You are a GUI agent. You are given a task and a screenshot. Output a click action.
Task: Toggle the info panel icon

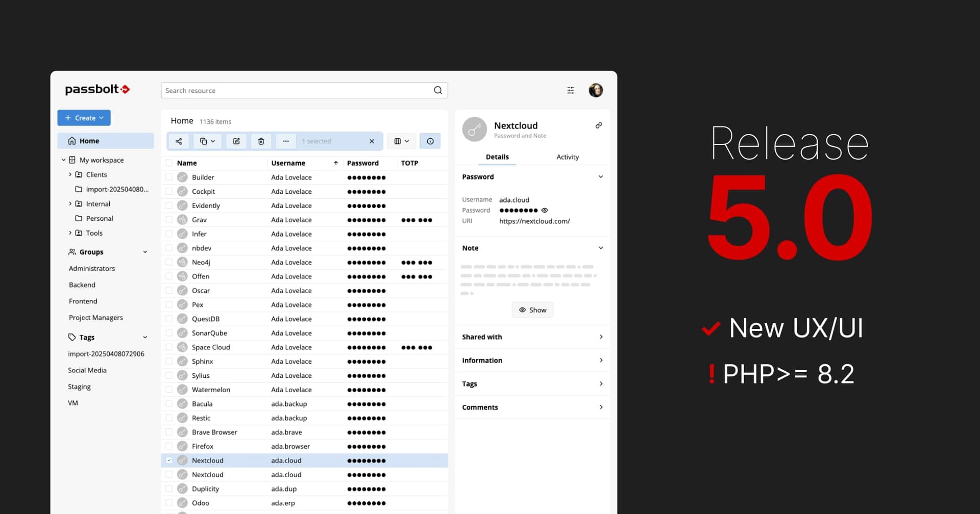(430, 141)
